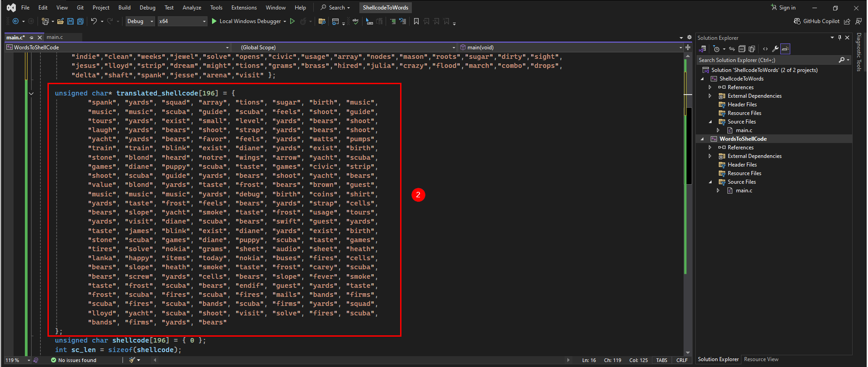Viewport: 868px width, 367px height.
Task: Click Sync with Active Document icon
Action: (x=732, y=49)
